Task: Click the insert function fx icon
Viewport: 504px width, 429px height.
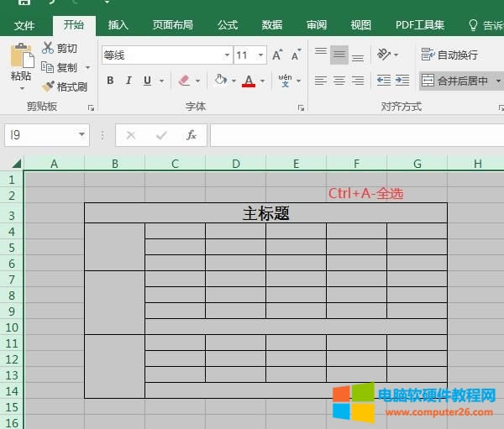Action: 192,134
